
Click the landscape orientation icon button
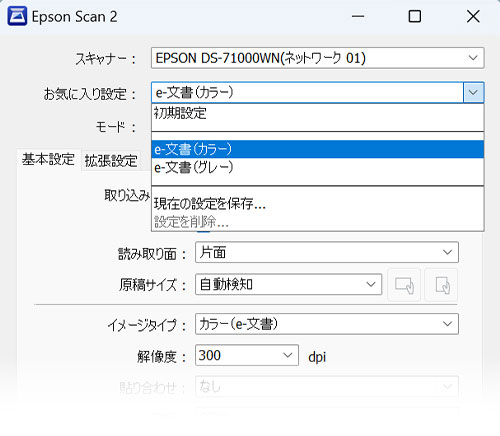tap(404, 285)
